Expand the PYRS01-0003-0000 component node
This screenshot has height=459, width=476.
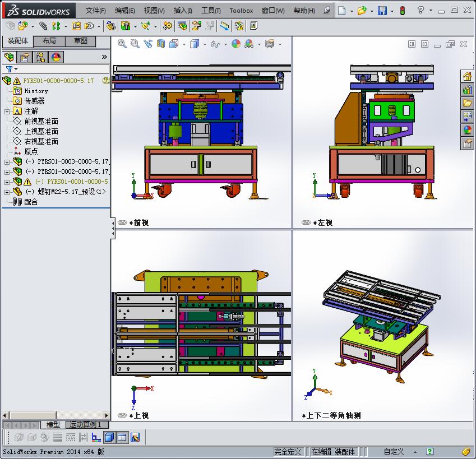tap(7, 162)
